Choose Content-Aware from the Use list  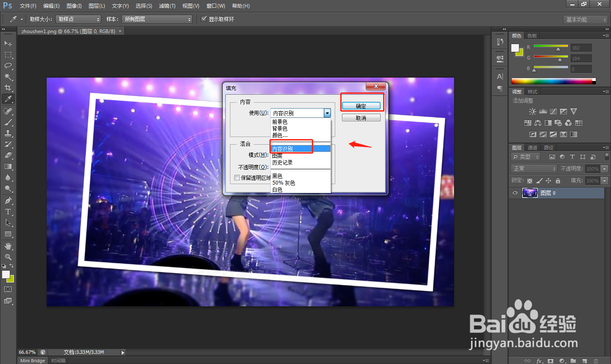point(300,149)
